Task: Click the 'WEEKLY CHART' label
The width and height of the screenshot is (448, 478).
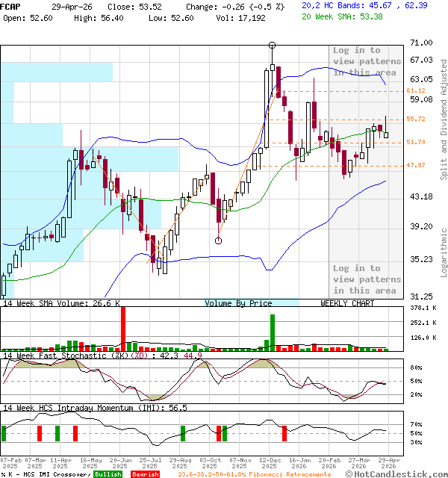Action: tap(347, 303)
